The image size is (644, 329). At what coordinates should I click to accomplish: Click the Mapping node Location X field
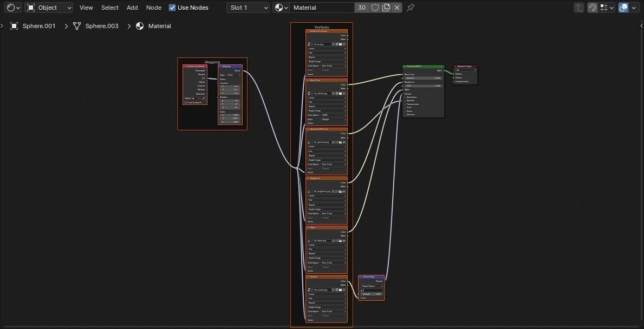click(x=230, y=86)
